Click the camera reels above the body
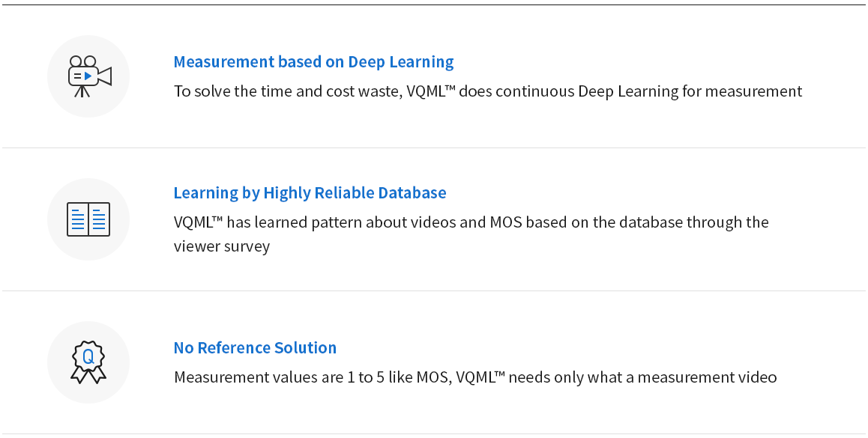Image resolution: width=868 pixels, height=438 pixels. 83,61
